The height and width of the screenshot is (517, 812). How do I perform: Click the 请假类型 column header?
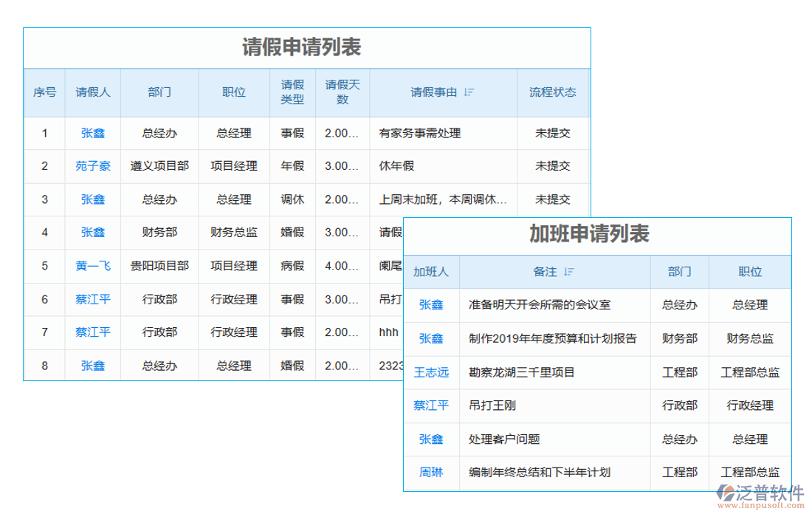[x=291, y=92]
